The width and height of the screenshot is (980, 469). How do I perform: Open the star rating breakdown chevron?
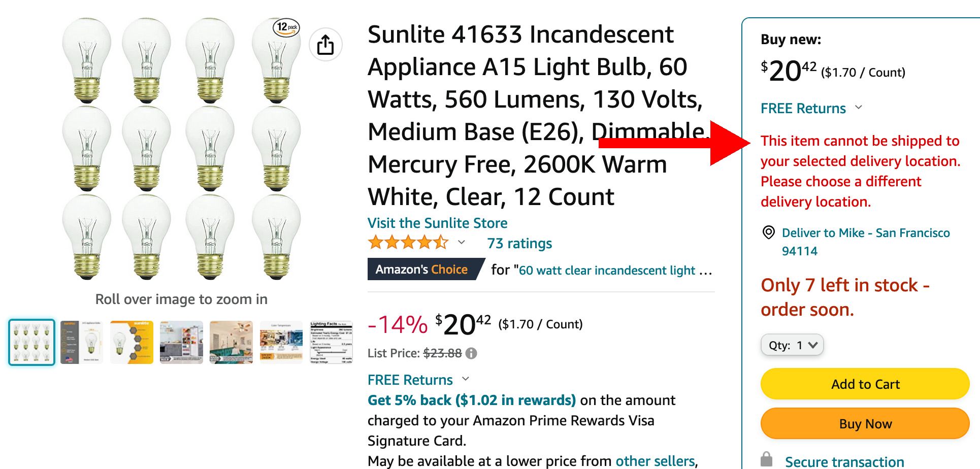(462, 243)
